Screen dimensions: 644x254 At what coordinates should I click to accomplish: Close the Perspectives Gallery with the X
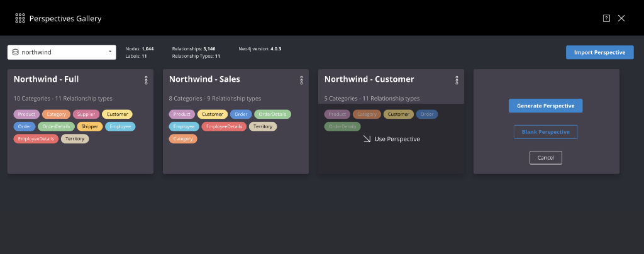pyautogui.click(x=621, y=18)
